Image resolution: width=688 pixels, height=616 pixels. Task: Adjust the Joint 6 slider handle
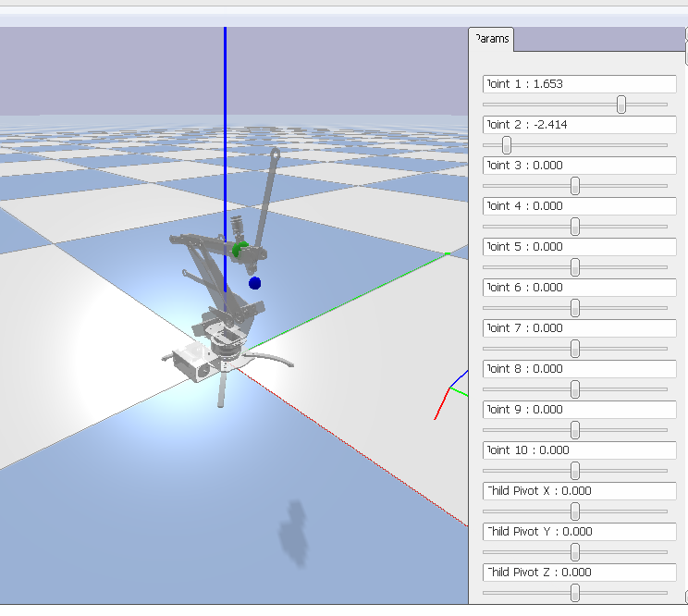coord(575,308)
